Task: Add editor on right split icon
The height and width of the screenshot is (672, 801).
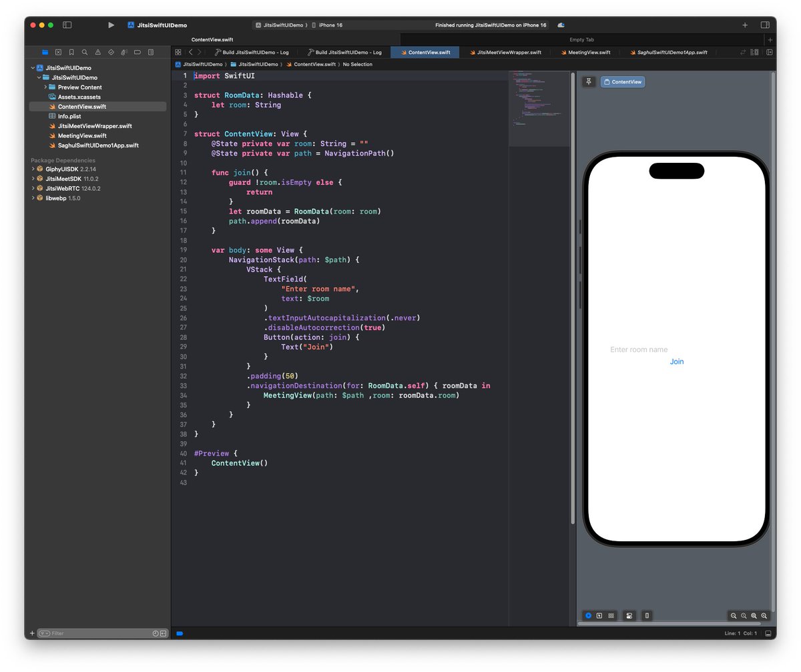Action: pos(769,52)
